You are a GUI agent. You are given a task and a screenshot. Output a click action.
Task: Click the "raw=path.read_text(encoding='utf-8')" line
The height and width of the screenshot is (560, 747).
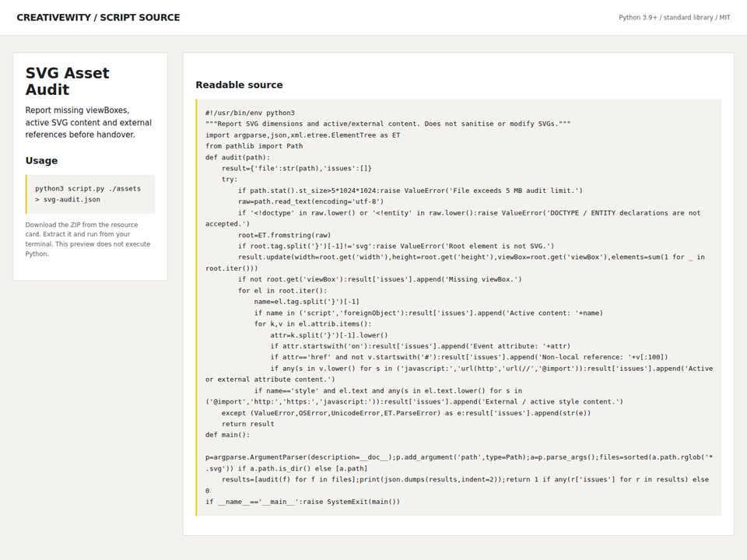click(310, 201)
